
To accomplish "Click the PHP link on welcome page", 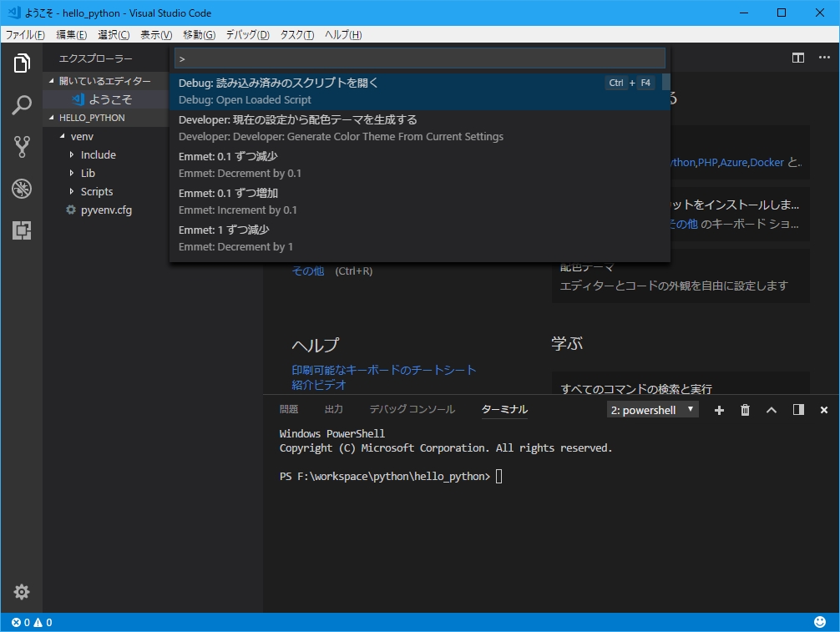I will point(708,162).
